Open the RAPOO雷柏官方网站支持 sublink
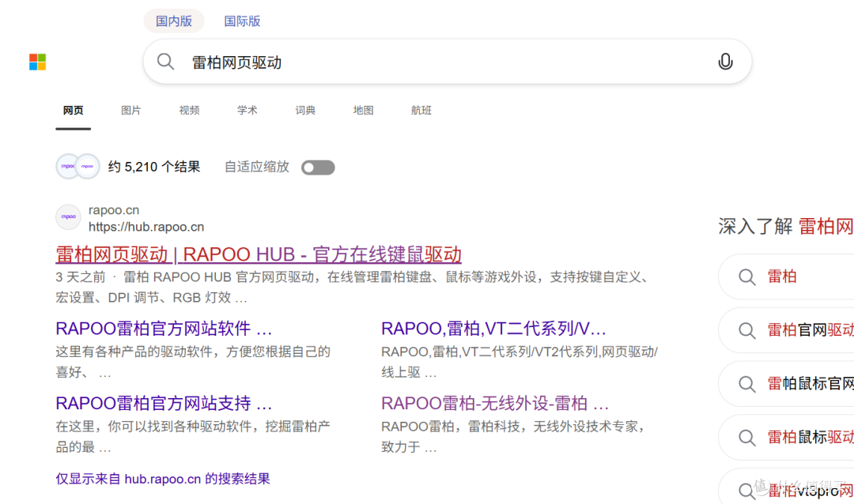854x504 pixels. coord(164,404)
